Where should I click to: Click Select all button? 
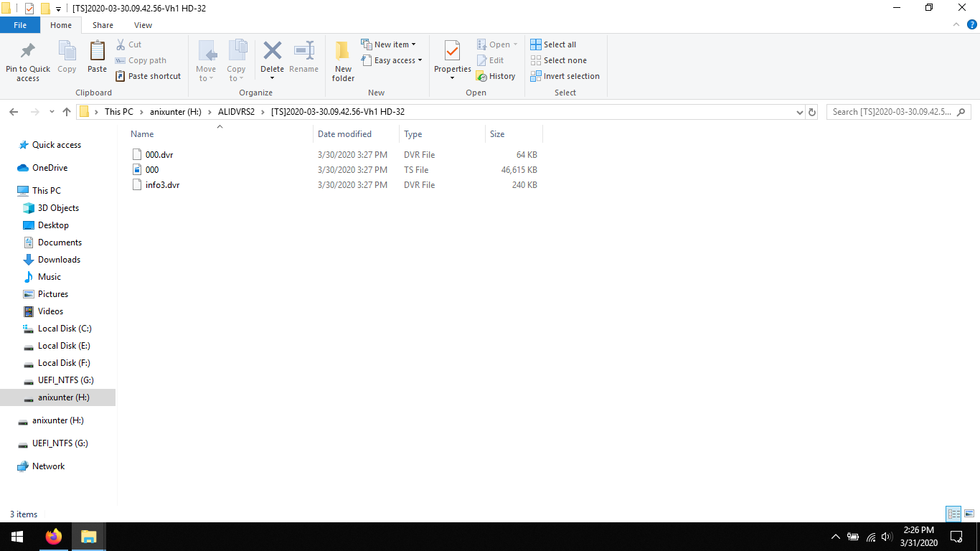pos(553,44)
